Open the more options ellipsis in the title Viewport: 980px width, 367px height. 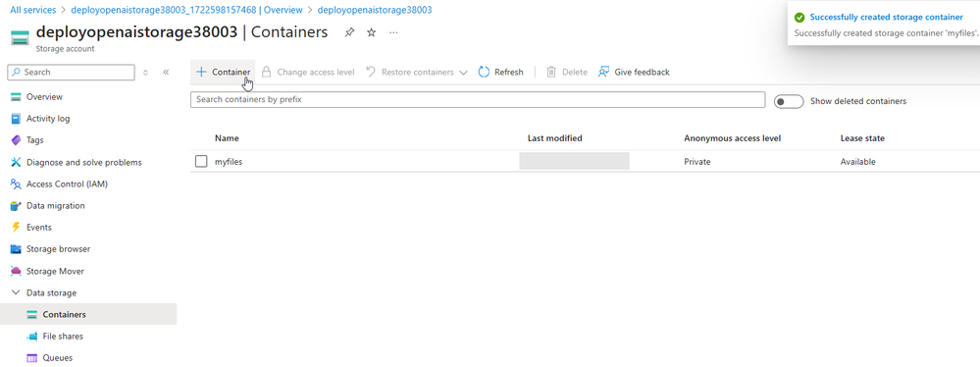393,32
